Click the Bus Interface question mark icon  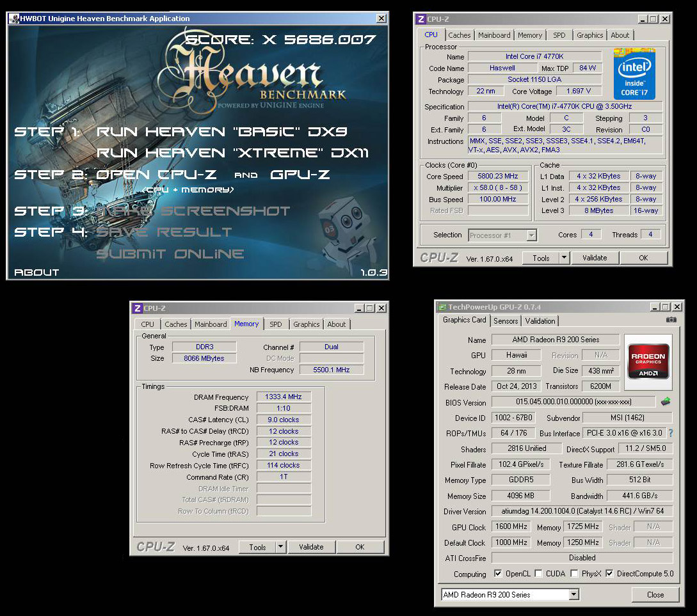tap(671, 432)
